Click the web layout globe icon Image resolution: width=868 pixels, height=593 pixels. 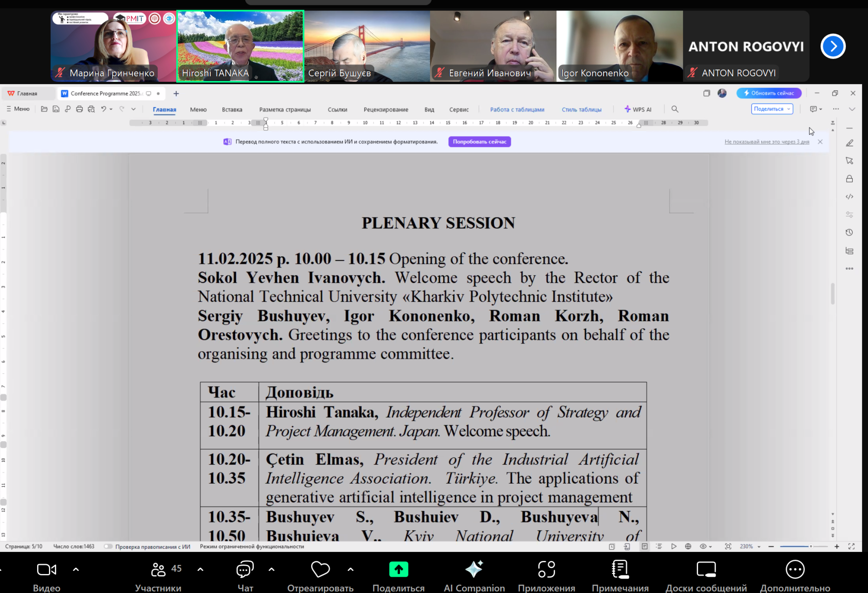(688, 546)
